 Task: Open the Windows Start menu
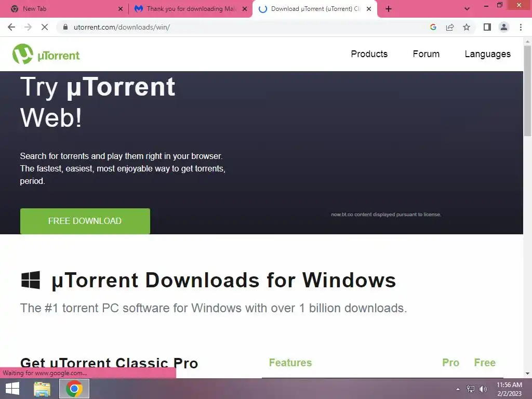pos(12,389)
